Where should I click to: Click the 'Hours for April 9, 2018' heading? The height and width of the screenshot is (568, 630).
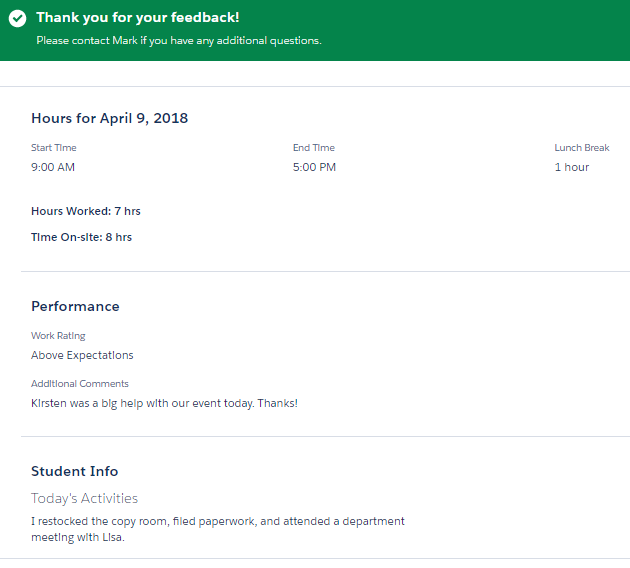click(110, 118)
